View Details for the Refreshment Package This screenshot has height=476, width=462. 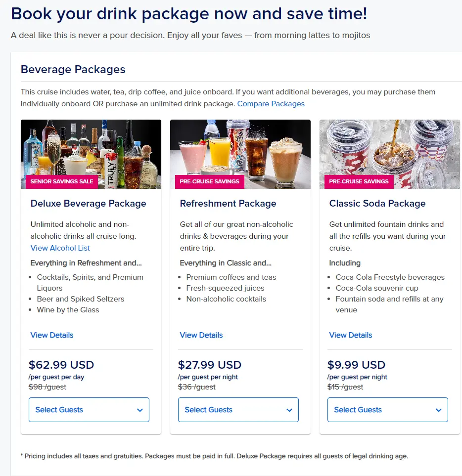201,335
